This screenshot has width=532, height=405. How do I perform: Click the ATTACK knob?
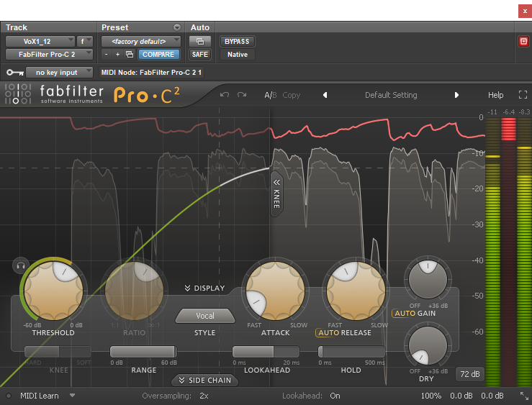275,291
